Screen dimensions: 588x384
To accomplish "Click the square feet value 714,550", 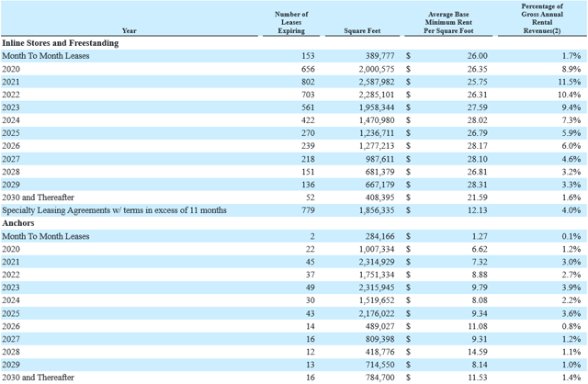I will (x=379, y=365).
